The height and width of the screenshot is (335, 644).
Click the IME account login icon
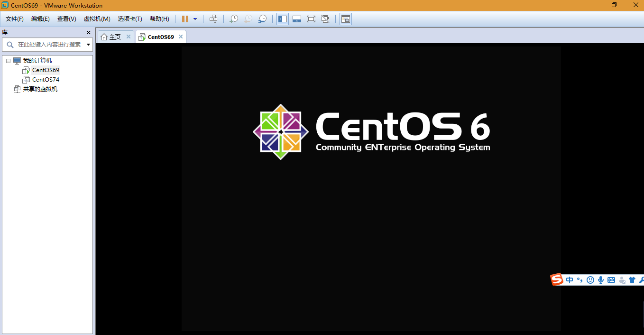(622, 280)
